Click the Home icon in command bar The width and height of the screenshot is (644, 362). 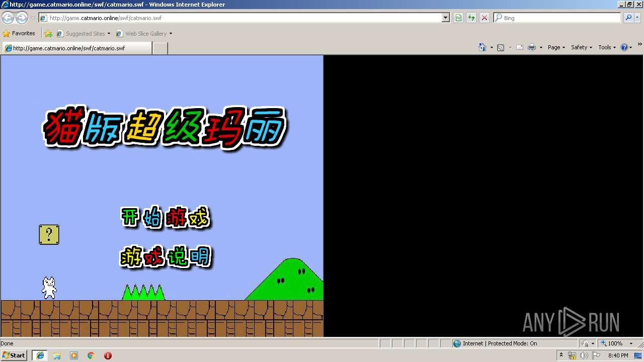482,47
